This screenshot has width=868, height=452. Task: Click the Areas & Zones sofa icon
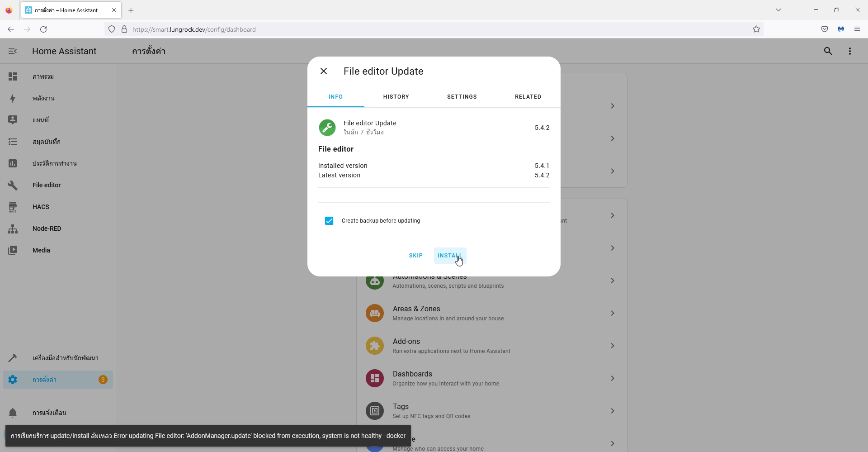pyautogui.click(x=375, y=313)
